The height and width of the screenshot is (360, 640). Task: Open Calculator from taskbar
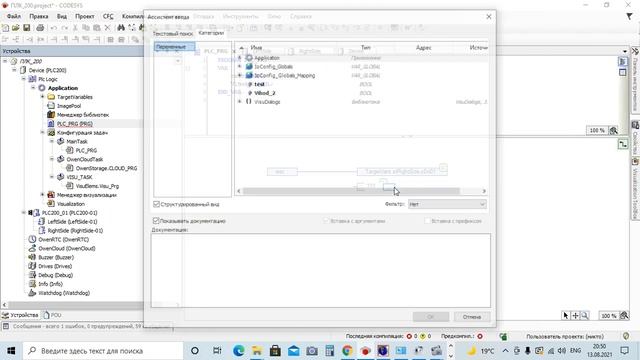pyautogui.click(x=329, y=351)
